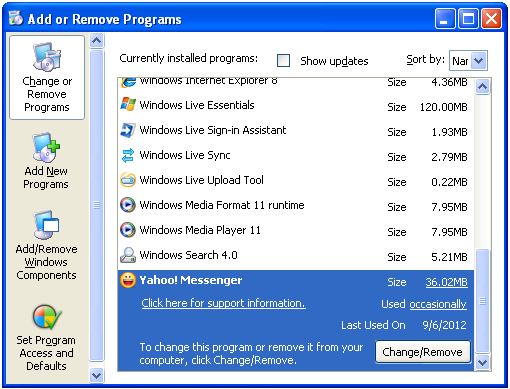The height and width of the screenshot is (389, 510).
Task: Click the 36.02MB size link
Action: pos(446,282)
